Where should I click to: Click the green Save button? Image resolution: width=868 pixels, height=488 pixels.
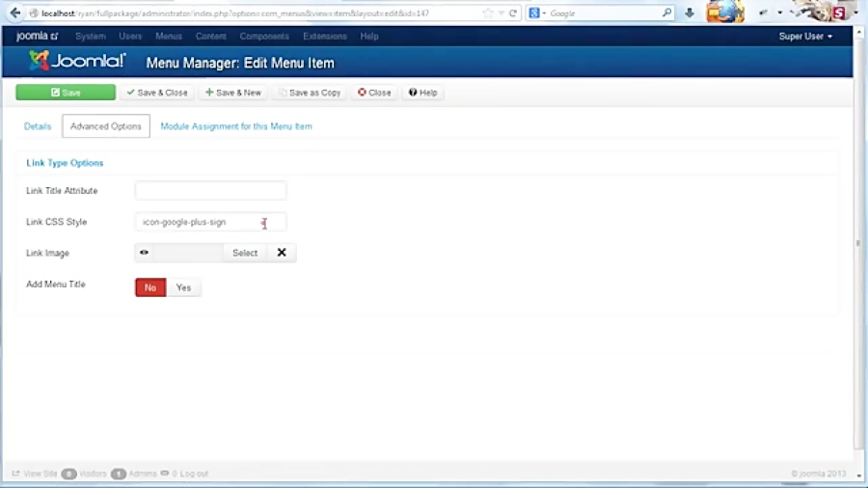click(x=66, y=93)
